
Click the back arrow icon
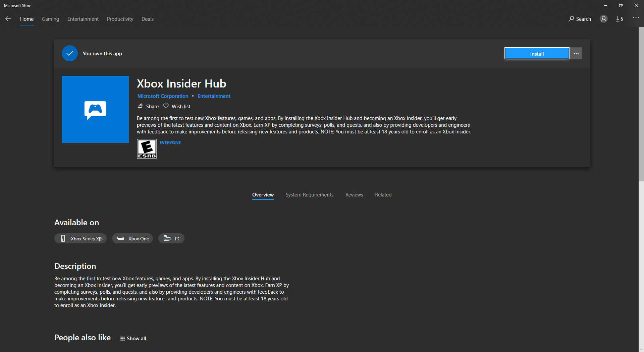[x=8, y=19]
